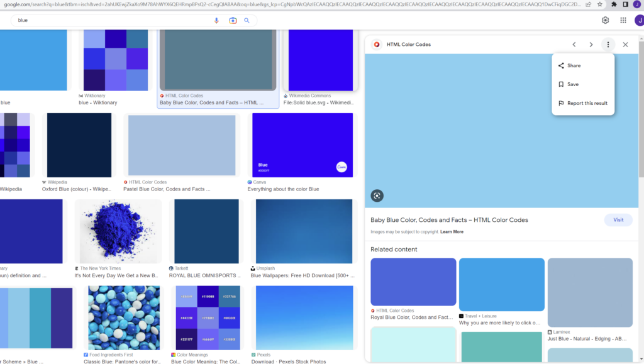Bookmark this page with star icon

[601, 4]
